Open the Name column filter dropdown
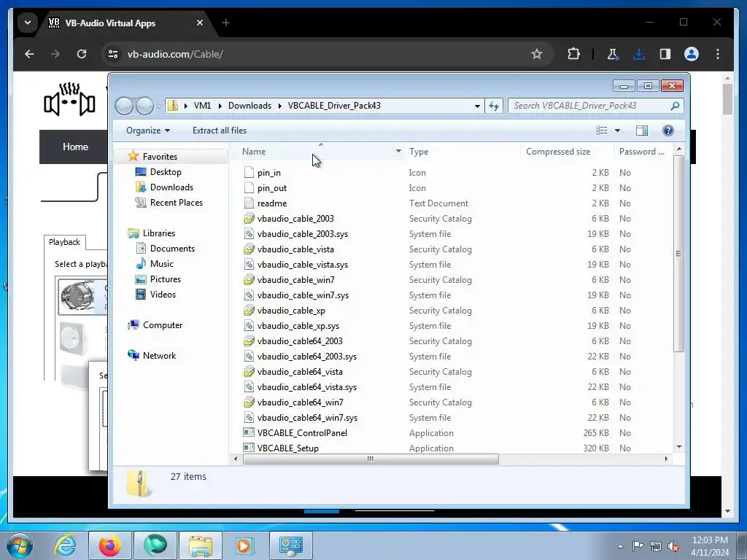 coord(398,152)
